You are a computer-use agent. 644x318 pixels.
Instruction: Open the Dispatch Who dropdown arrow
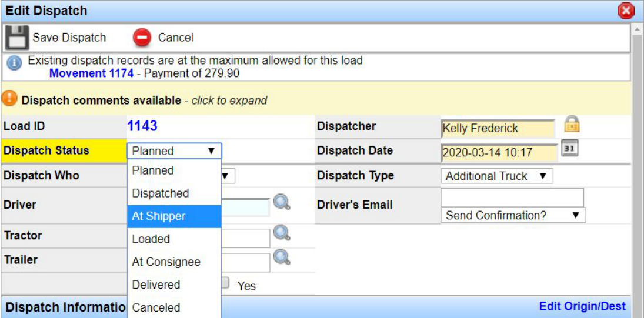(225, 176)
